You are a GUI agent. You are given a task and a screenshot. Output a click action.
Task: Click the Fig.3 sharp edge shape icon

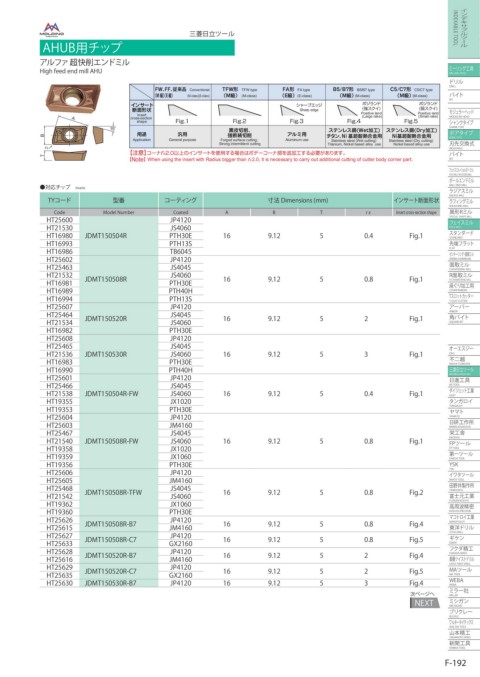[x=290, y=111]
